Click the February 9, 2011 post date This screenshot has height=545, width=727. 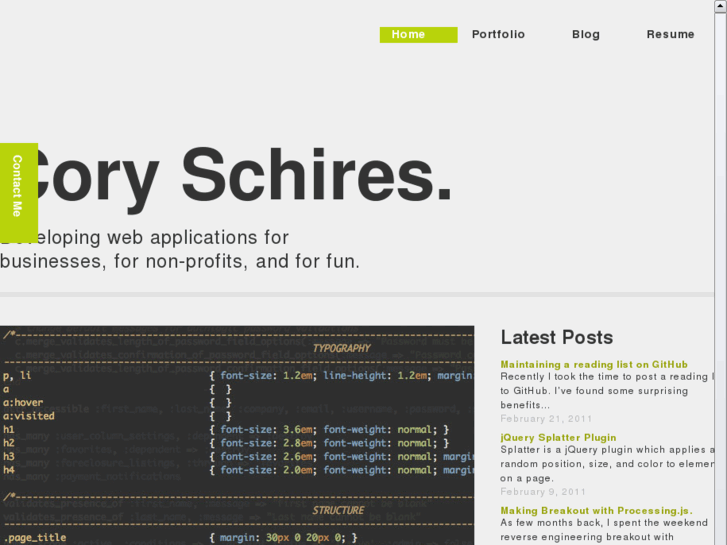(x=543, y=492)
